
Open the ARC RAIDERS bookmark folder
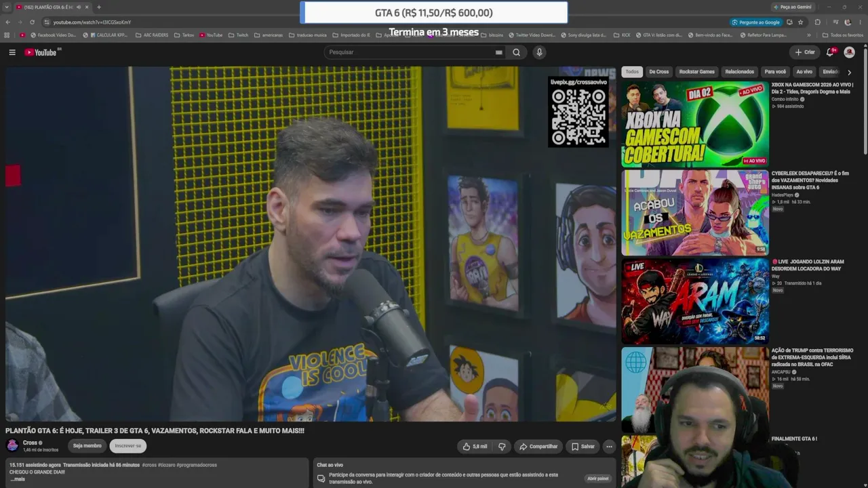pyautogui.click(x=153, y=35)
